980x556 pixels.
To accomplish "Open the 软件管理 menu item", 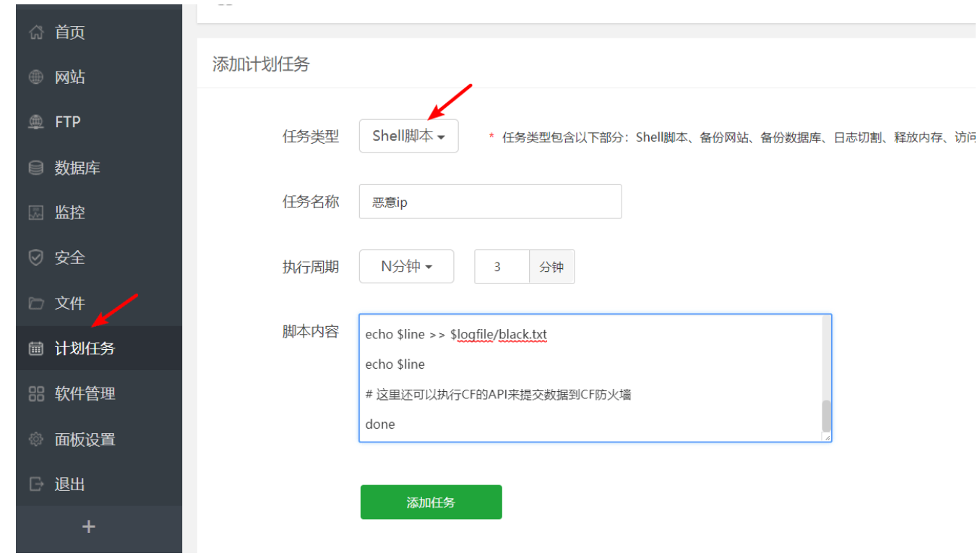I will (x=85, y=394).
